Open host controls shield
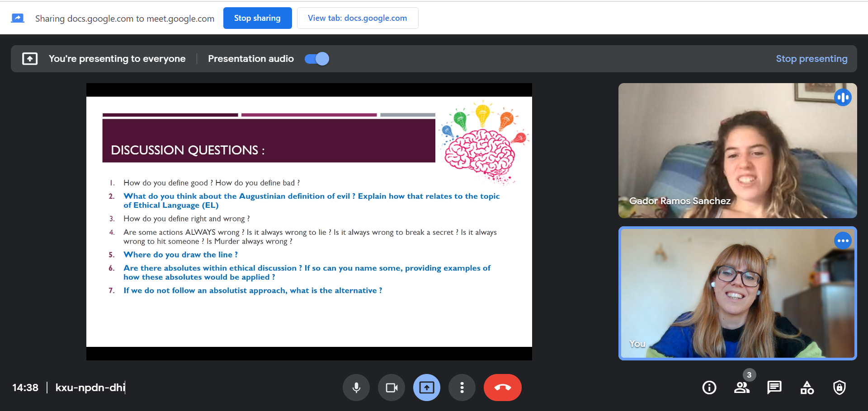The height and width of the screenshot is (411, 868). (840, 388)
